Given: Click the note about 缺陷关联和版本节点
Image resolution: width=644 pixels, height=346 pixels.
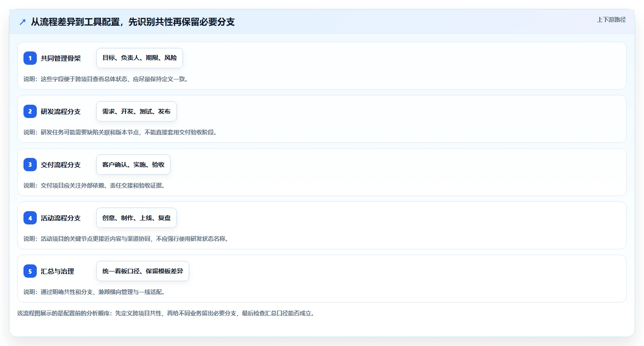Looking at the screenshot, I should click(x=121, y=132).
